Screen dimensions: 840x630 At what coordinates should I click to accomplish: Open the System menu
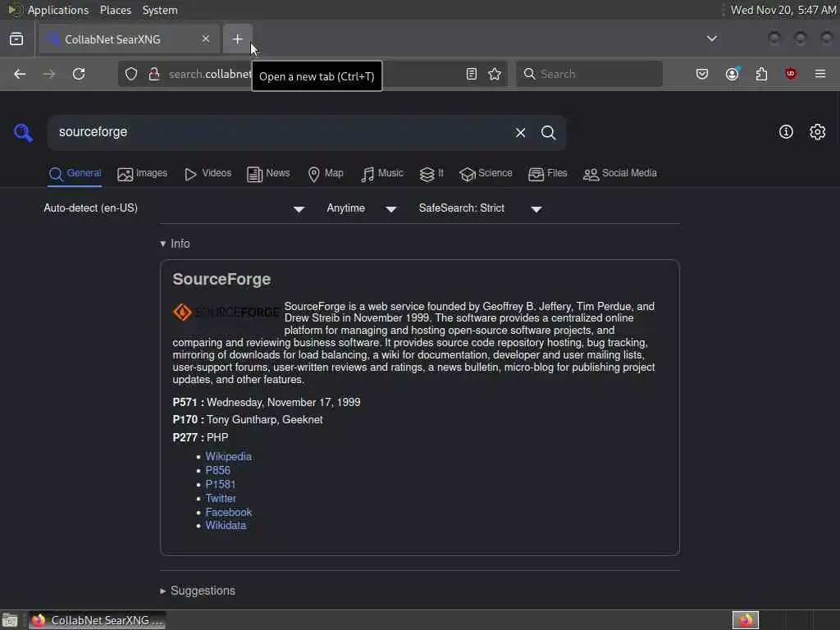coord(160,10)
